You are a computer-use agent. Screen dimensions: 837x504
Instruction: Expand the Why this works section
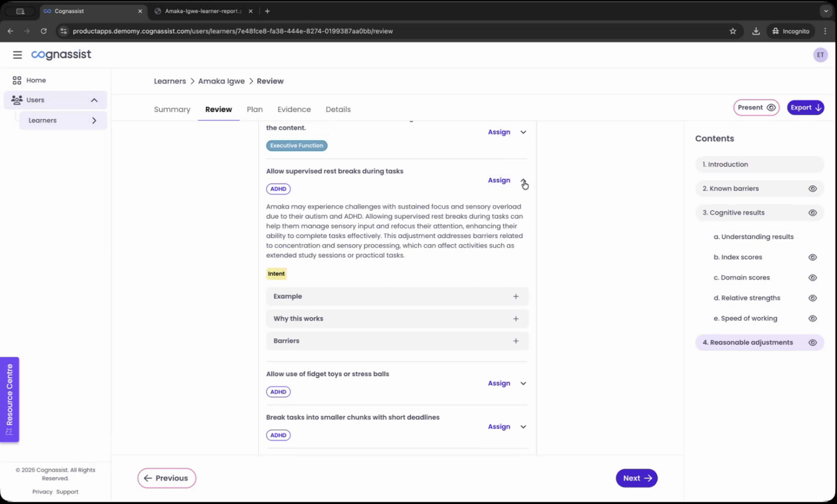[516, 319]
